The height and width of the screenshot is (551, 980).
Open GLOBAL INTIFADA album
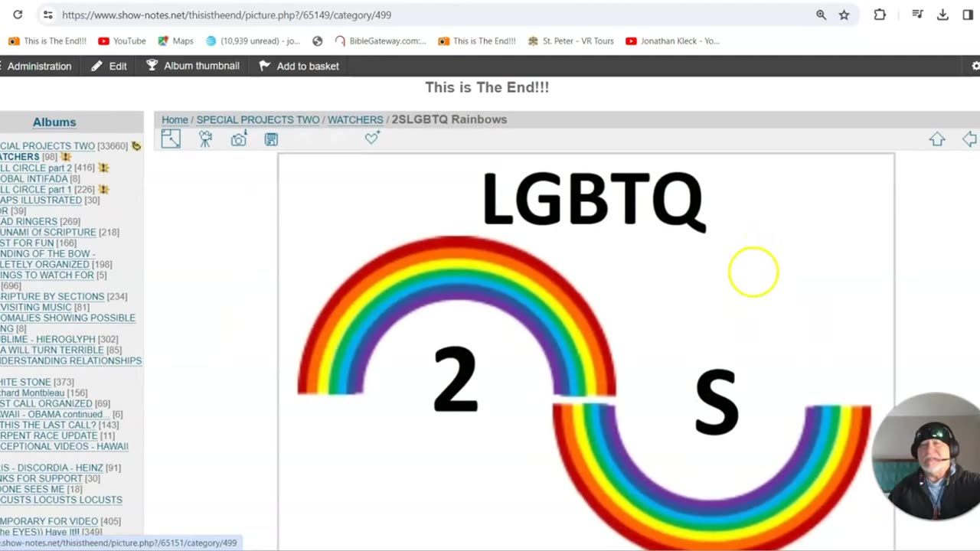[34, 178]
